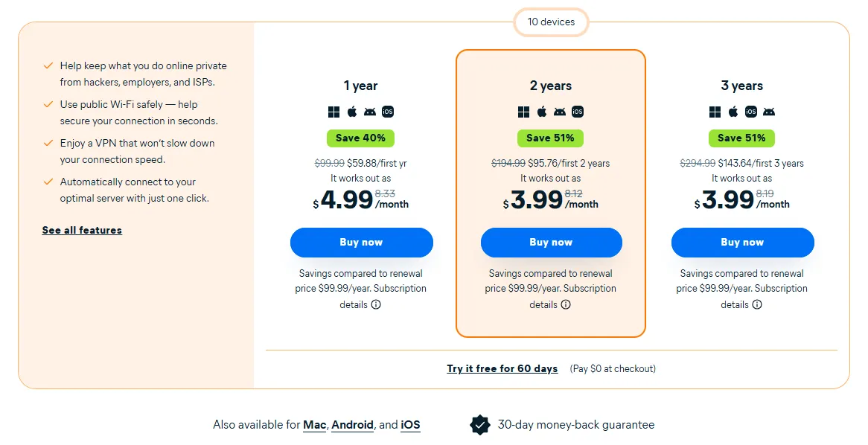Open the info icon beside 1 year Subscription details
868x445 pixels.
pos(376,304)
